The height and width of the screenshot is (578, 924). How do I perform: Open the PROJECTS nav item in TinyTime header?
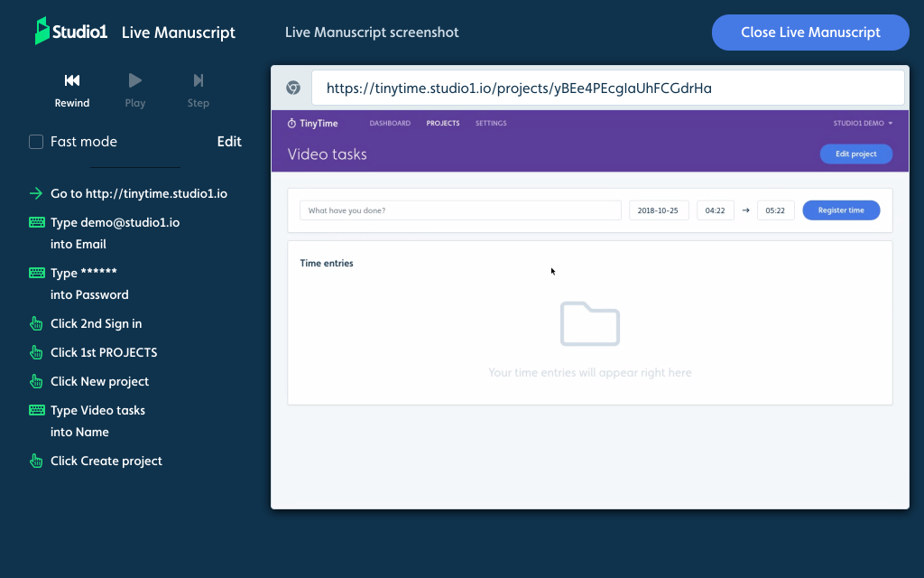(443, 123)
